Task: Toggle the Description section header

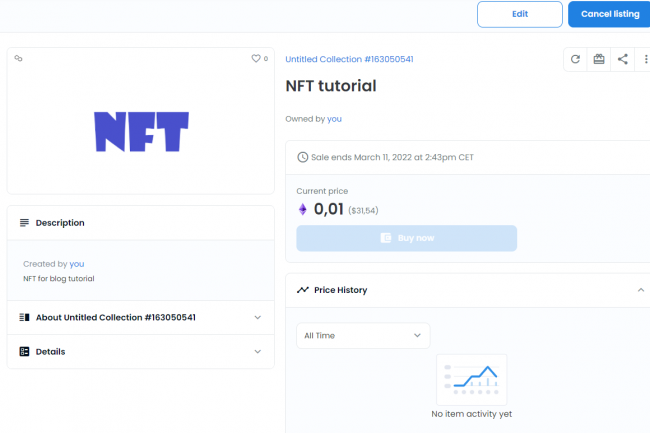Action: coord(140,223)
